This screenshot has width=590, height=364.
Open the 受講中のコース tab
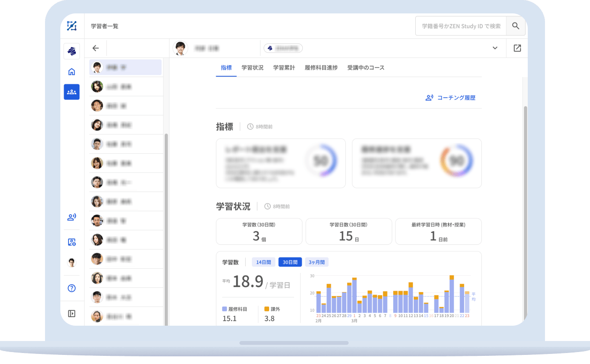(366, 68)
